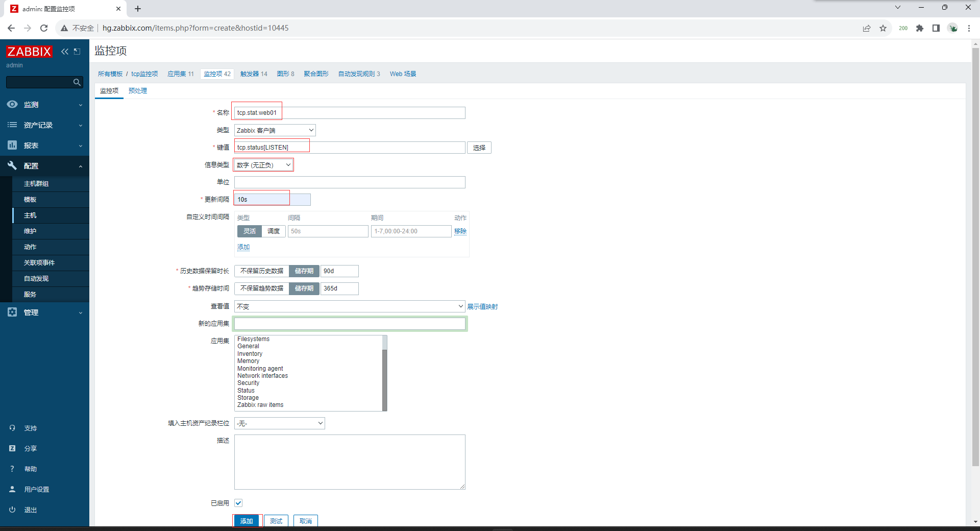Open the 填入主机资产纪录栏位 dropdown
The width and height of the screenshot is (980, 531).
280,423
